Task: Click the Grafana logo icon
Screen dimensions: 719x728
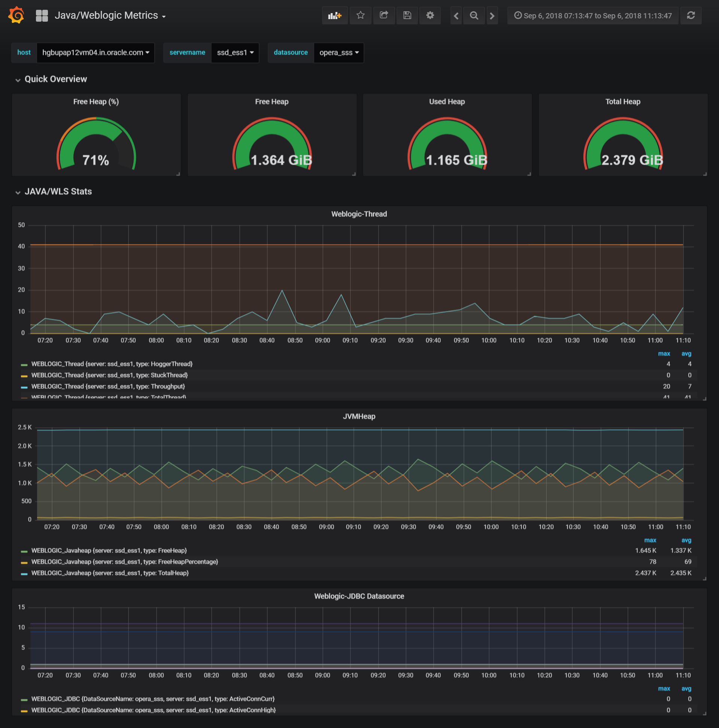Action: tap(16, 15)
